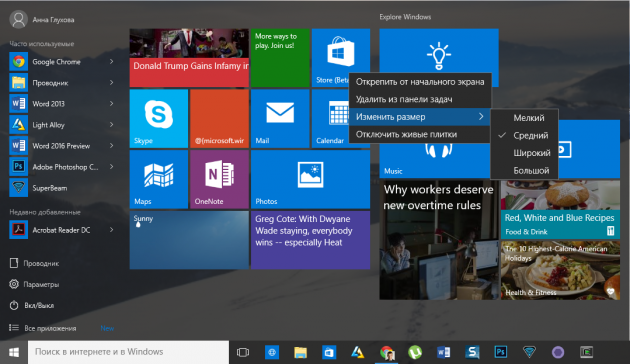Expand Adobe Photoshop jump list arrow
630x364 pixels.
[111, 166]
